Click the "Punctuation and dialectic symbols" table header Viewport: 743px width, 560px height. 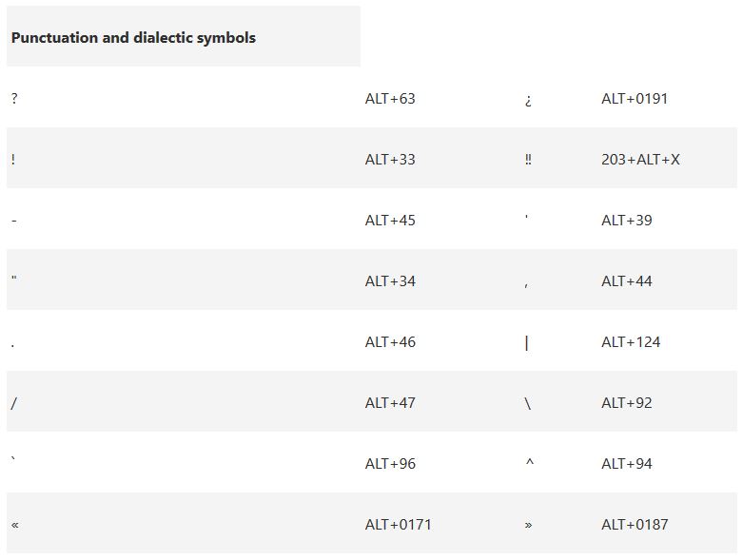133,38
